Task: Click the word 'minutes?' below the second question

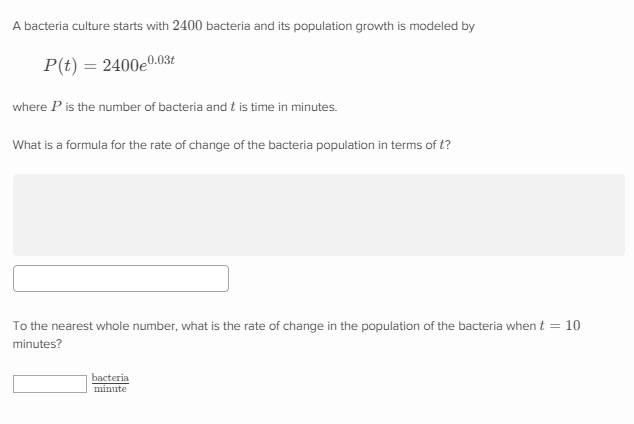Action: click(x=36, y=343)
